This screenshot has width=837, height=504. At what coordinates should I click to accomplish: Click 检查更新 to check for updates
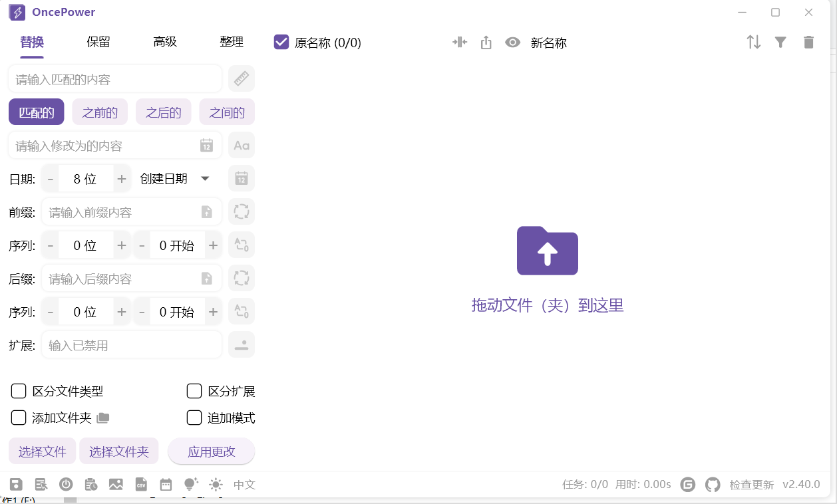click(x=751, y=484)
